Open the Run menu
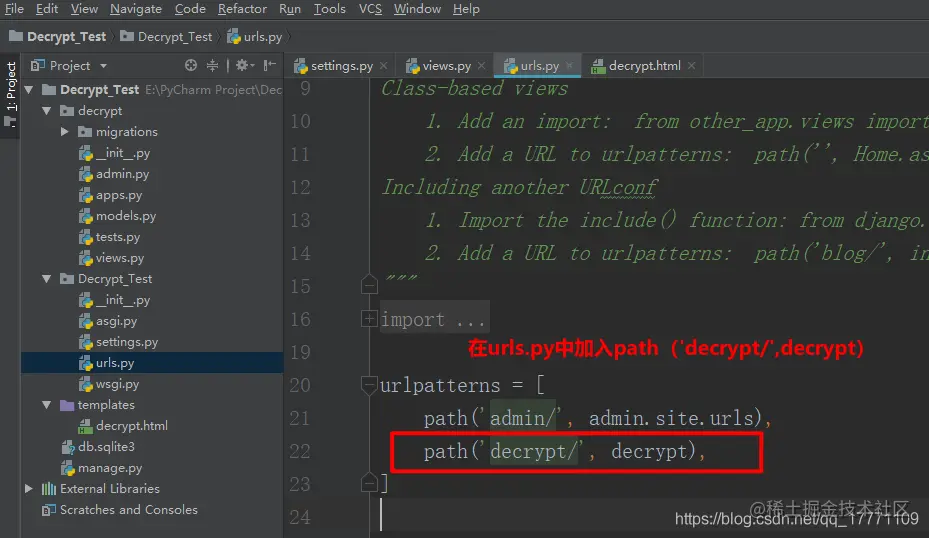 pos(290,9)
